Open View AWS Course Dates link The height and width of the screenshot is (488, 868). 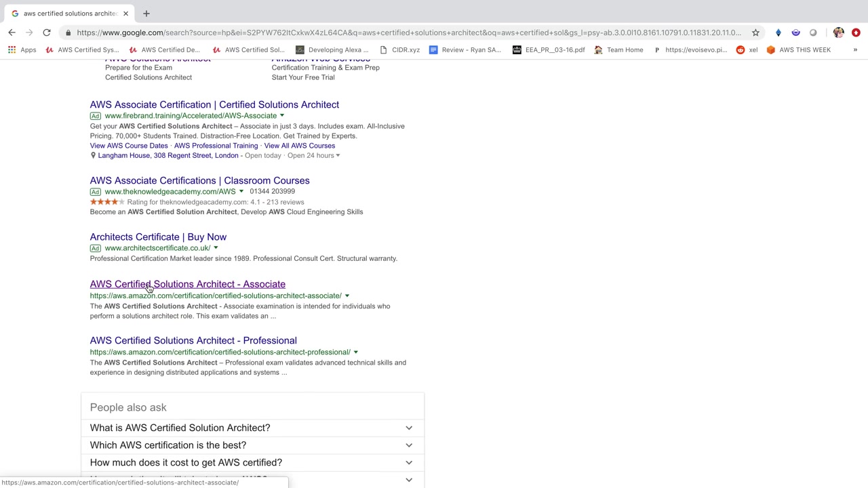tap(129, 146)
